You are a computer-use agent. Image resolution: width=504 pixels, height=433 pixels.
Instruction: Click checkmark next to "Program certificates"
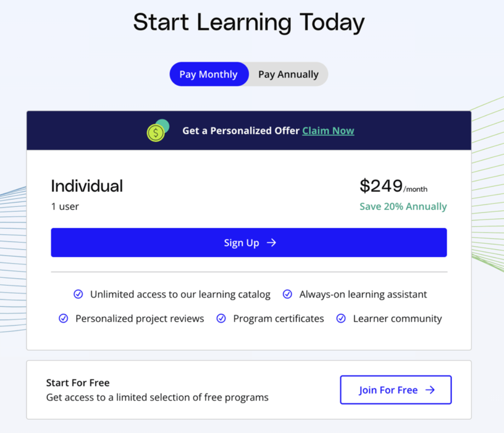pyautogui.click(x=221, y=318)
